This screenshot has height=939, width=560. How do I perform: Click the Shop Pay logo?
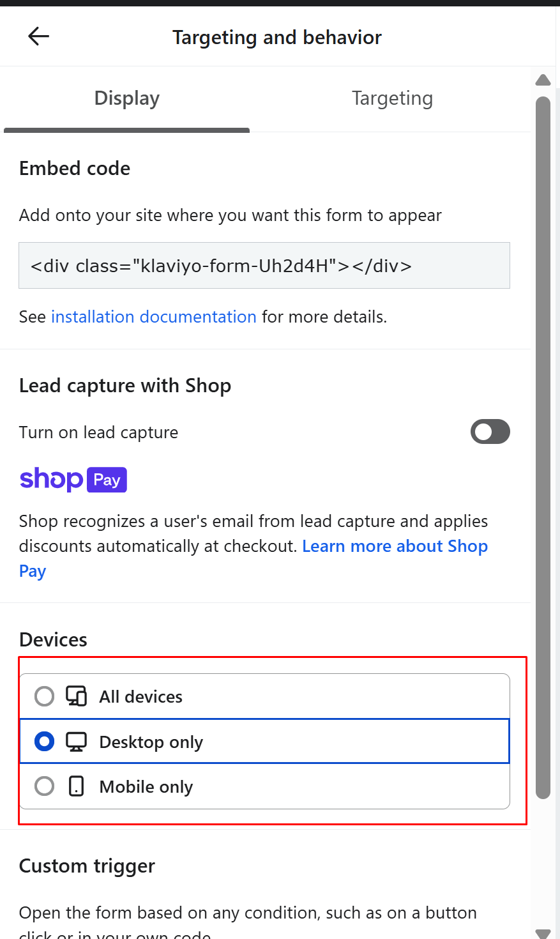click(73, 480)
